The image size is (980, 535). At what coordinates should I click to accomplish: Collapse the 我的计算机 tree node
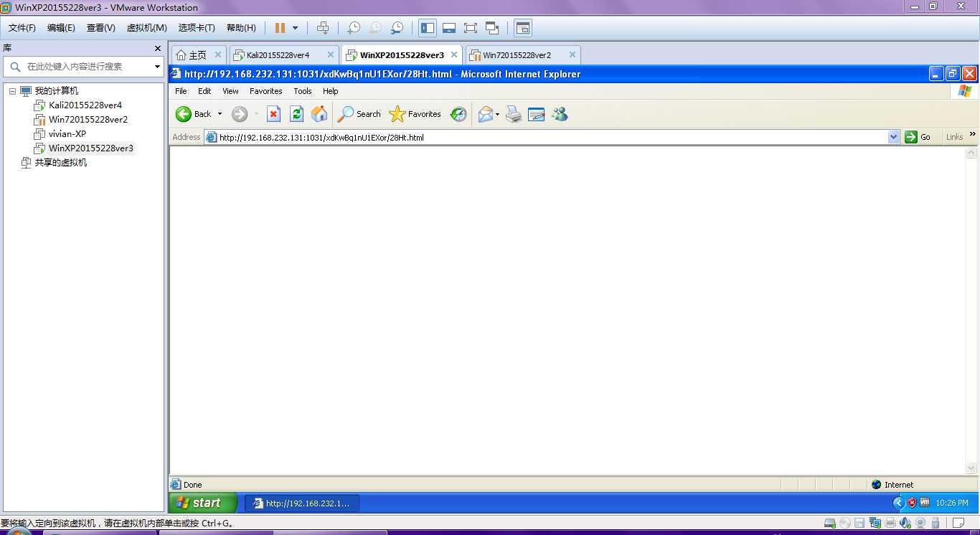(12, 91)
